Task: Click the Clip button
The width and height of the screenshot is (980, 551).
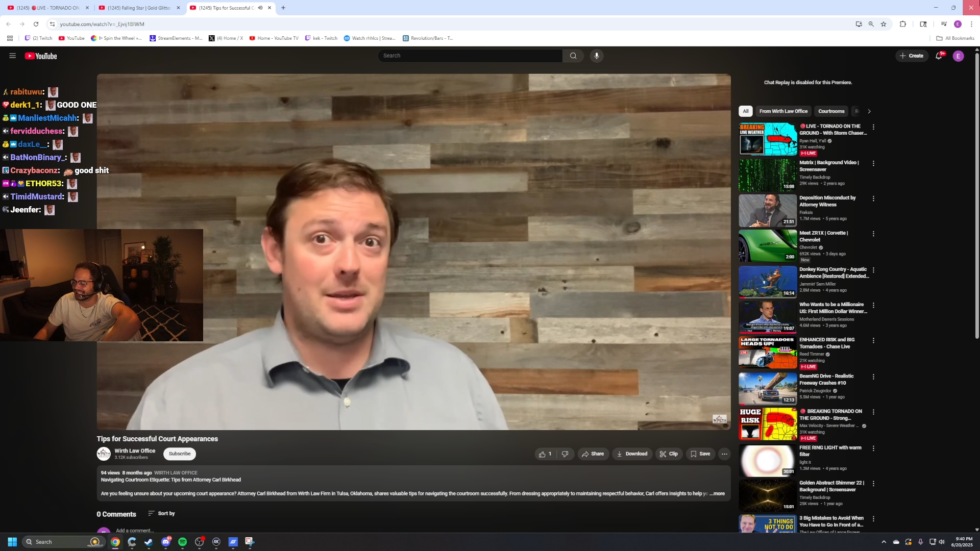Action: pos(669,454)
